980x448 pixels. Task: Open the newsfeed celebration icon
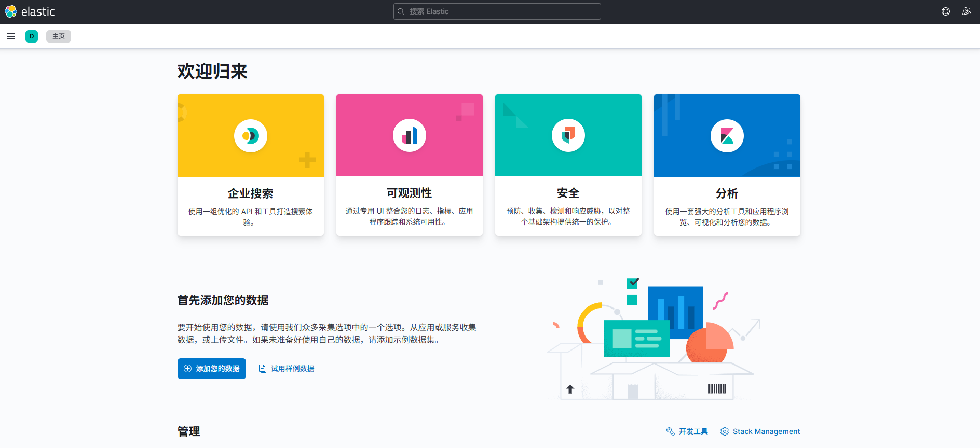click(966, 11)
